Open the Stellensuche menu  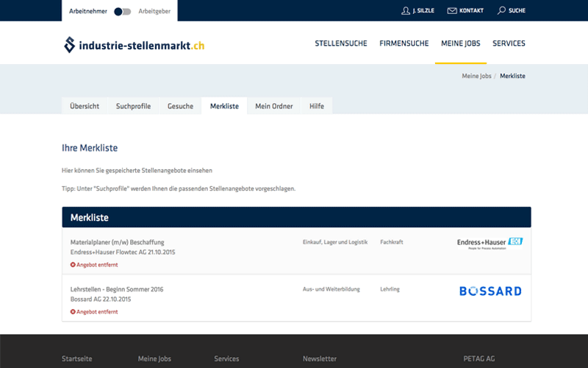341,43
